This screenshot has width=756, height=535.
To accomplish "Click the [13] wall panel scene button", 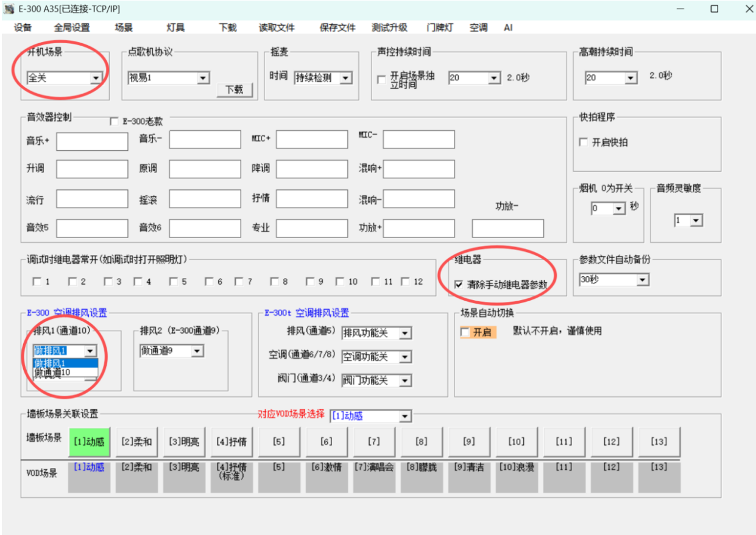I will (659, 442).
